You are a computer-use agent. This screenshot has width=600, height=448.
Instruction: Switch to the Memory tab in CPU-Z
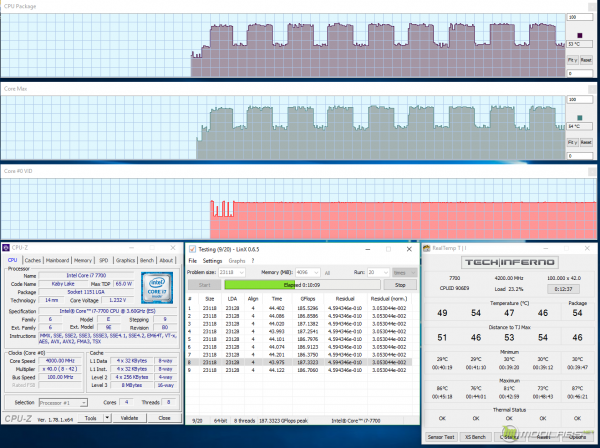pos(83,260)
